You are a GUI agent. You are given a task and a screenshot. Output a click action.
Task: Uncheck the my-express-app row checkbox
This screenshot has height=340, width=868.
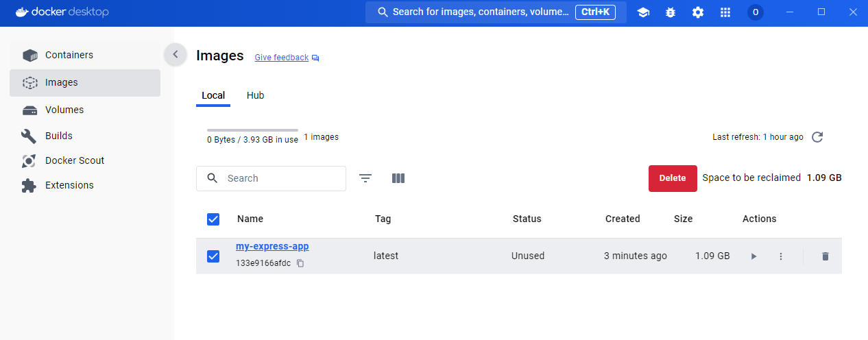(x=213, y=256)
